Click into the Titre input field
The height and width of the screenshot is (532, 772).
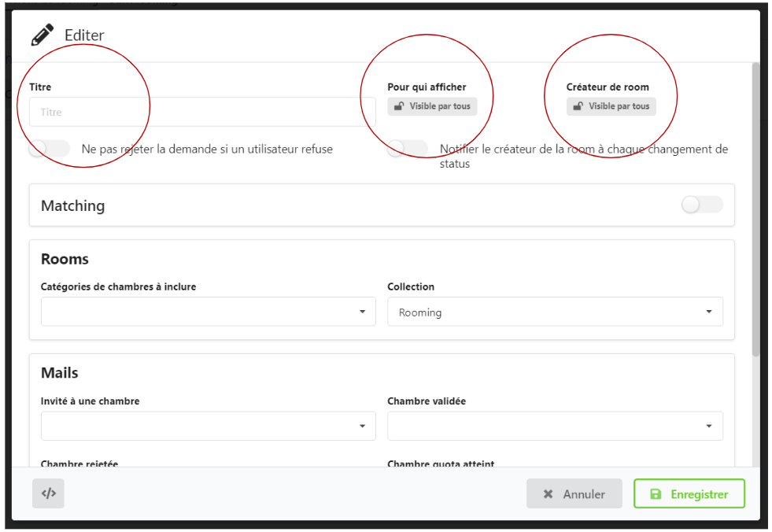point(201,112)
